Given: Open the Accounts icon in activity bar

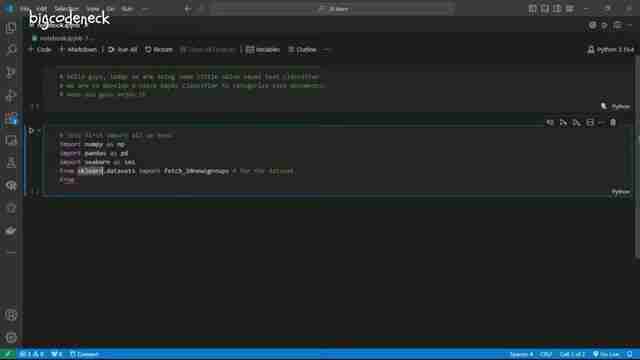Looking at the screenshot, I should [11, 316].
